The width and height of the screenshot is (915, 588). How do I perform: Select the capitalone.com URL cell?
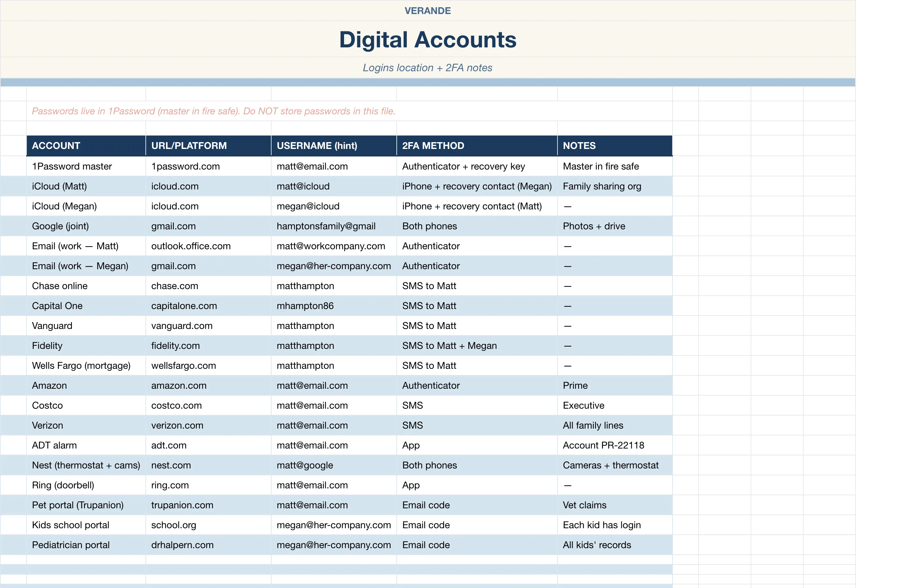(x=208, y=305)
